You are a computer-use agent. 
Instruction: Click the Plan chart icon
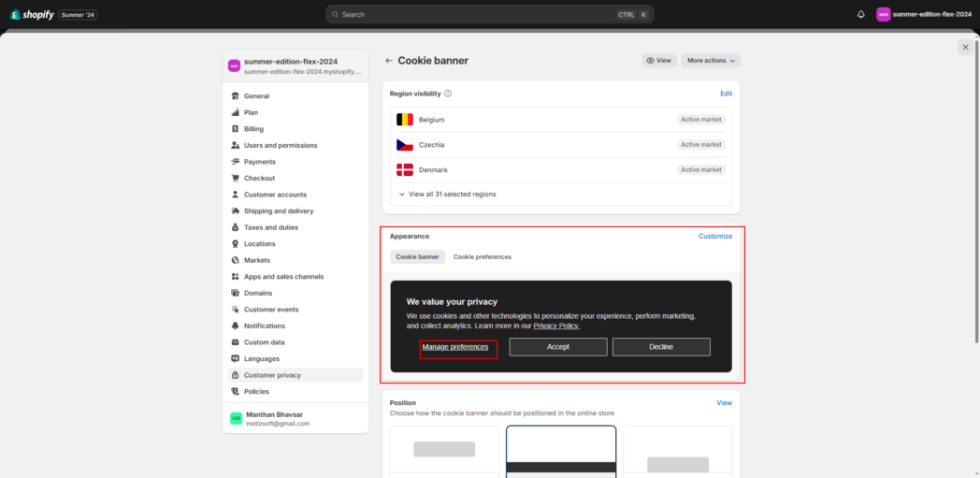[235, 112]
